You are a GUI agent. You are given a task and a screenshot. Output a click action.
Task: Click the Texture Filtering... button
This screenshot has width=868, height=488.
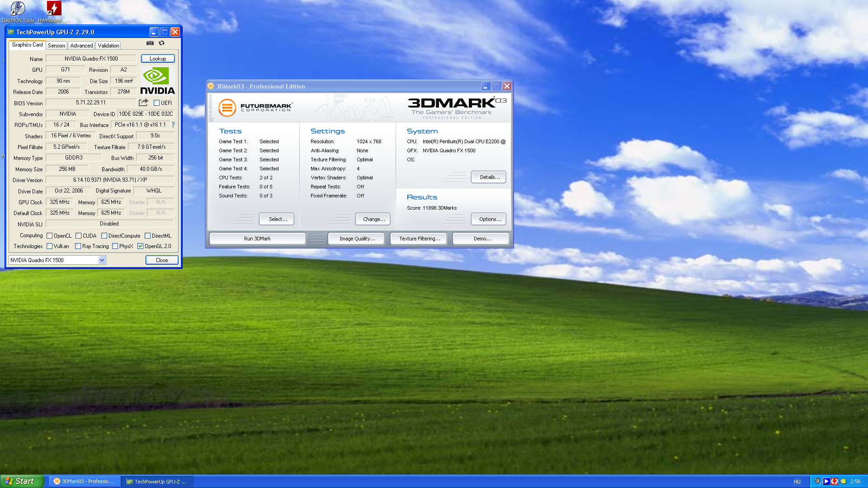pyautogui.click(x=419, y=239)
